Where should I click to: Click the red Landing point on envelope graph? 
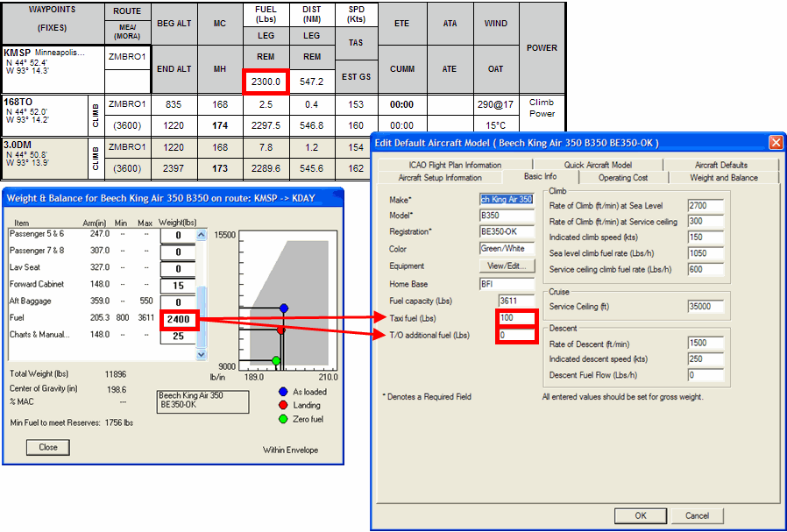click(x=281, y=330)
